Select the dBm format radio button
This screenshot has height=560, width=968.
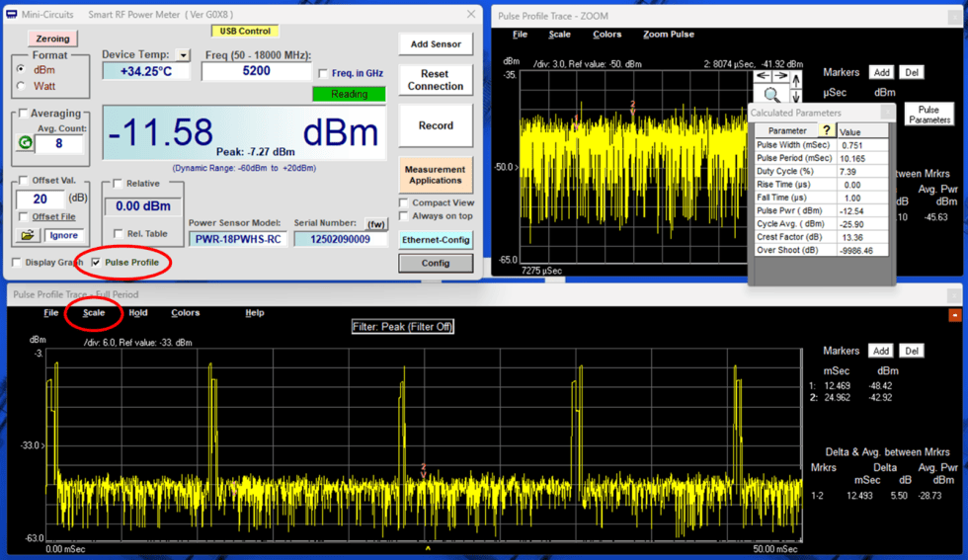21,70
